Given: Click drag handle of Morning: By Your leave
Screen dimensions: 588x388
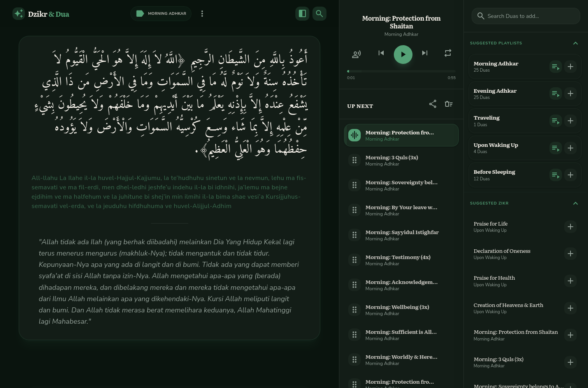Looking at the screenshot, I should click(x=355, y=210).
